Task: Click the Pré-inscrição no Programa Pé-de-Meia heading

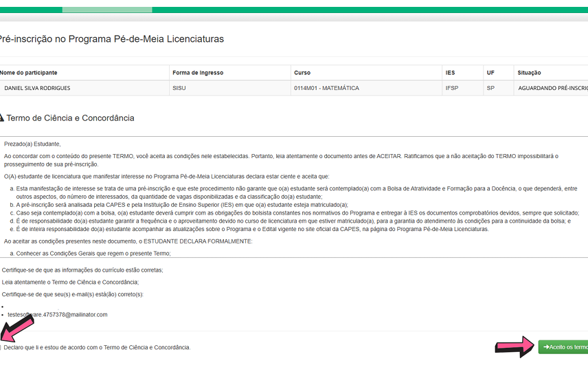Action: click(x=111, y=39)
